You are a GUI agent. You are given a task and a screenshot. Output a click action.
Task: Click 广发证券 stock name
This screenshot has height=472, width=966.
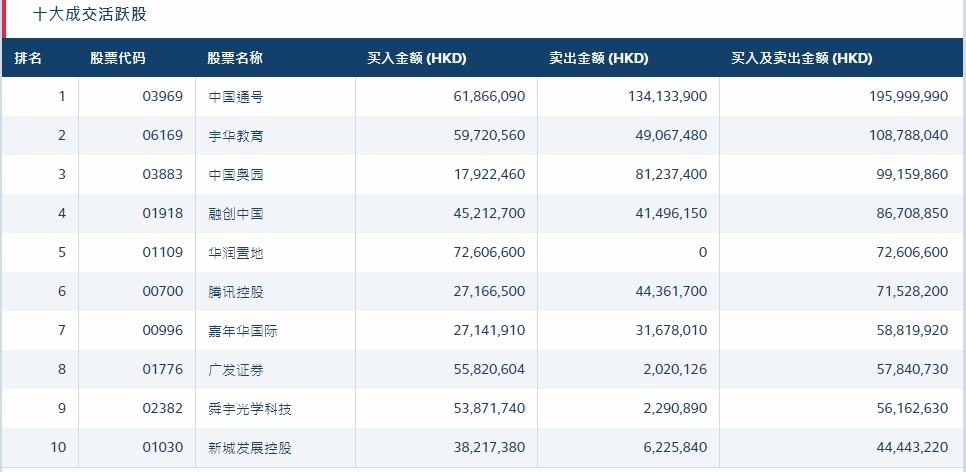236,370
